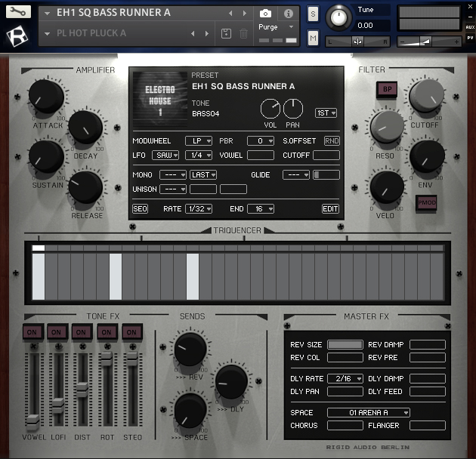Screen dimensions: 476x459
Task: Toggle the PMOD button
Action: 427,202
